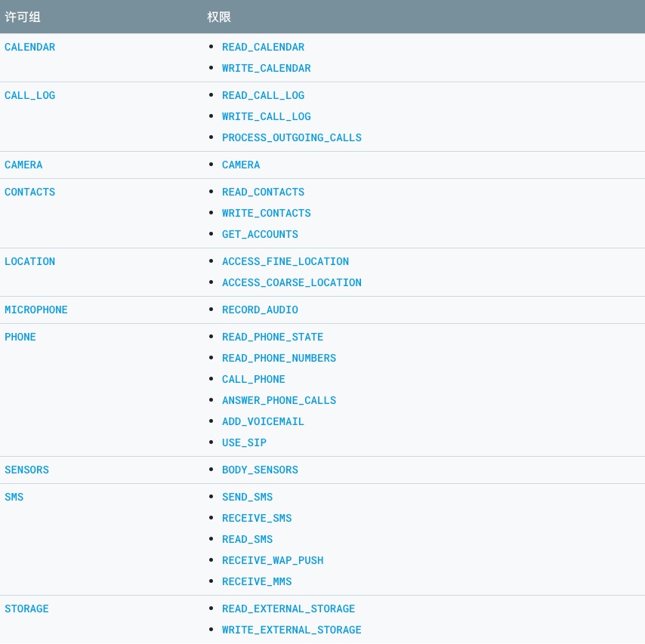Viewport: 645px width, 644px height.
Task: Click the SMS permission group link
Action: 14,497
